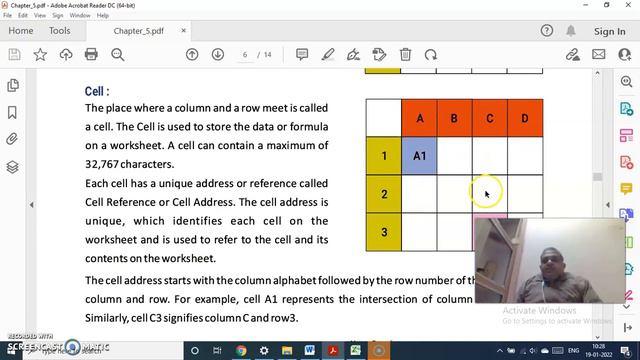The height and width of the screenshot is (360, 640).
Task: Open the Action Center notification icon
Action: [625, 351]
